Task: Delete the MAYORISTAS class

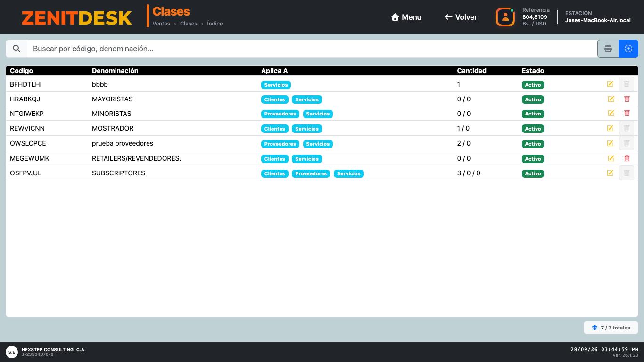Action: pos(627,99)
